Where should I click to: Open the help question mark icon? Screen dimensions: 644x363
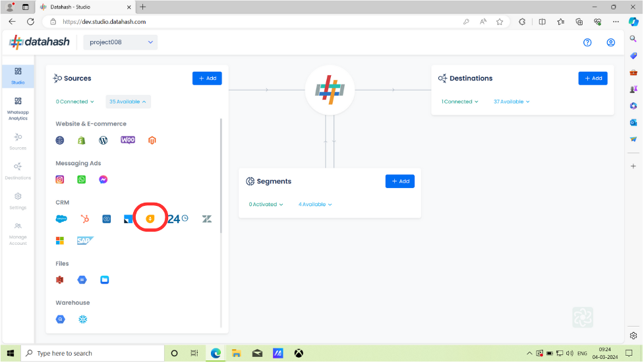(x=588, y=42)
